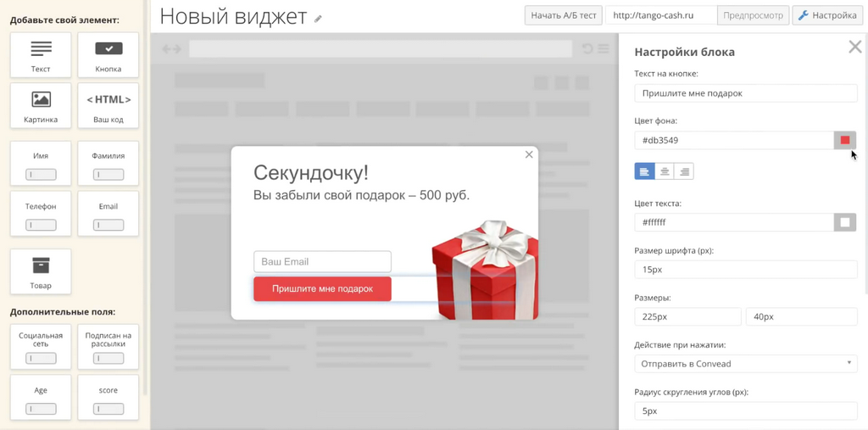Viewport: 868px width, 430px height.
Task: Align button text right
Action: point(684,171)
